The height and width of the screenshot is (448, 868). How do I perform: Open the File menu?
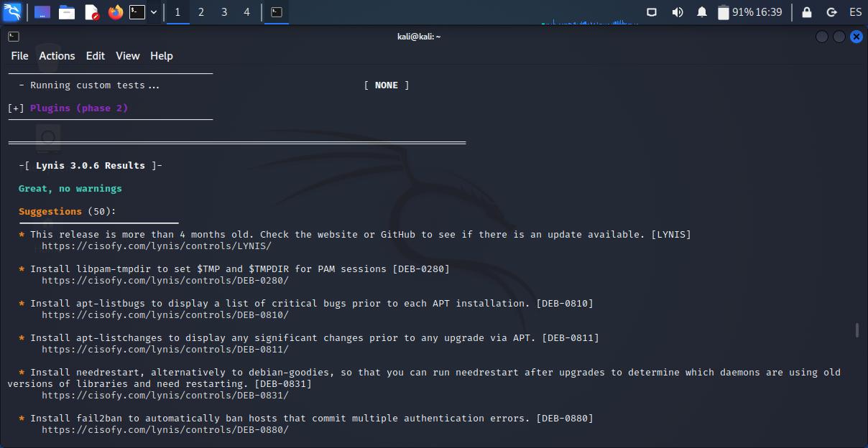19,56
